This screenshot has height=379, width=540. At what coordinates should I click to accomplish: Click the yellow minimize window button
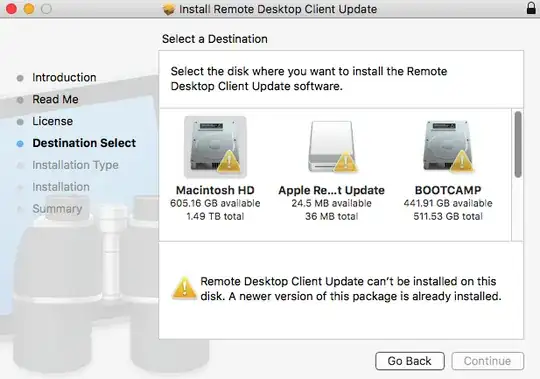pos(29,9)
